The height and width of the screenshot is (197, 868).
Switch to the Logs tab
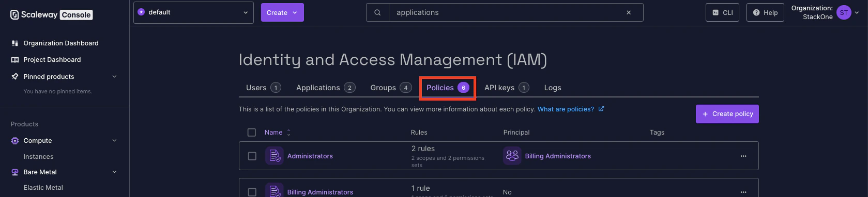click(x=553, y=88)
